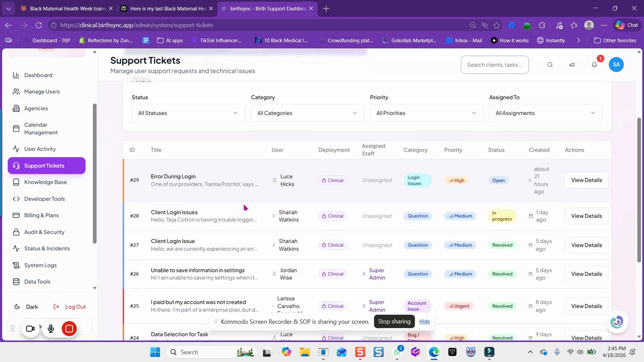Open the Inbox - Mail bookmark
The image size is (644, 362).
(x=464, y=40)
